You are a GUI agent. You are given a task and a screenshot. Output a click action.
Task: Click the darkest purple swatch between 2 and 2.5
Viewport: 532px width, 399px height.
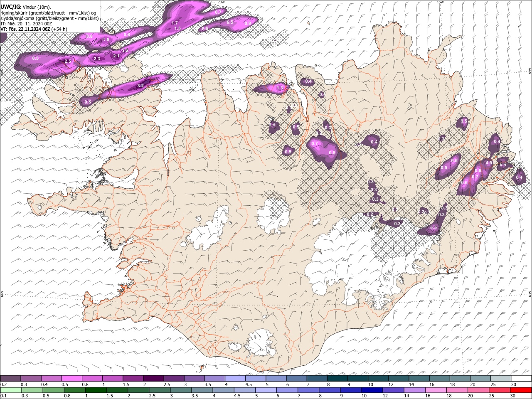pos(153,378)
